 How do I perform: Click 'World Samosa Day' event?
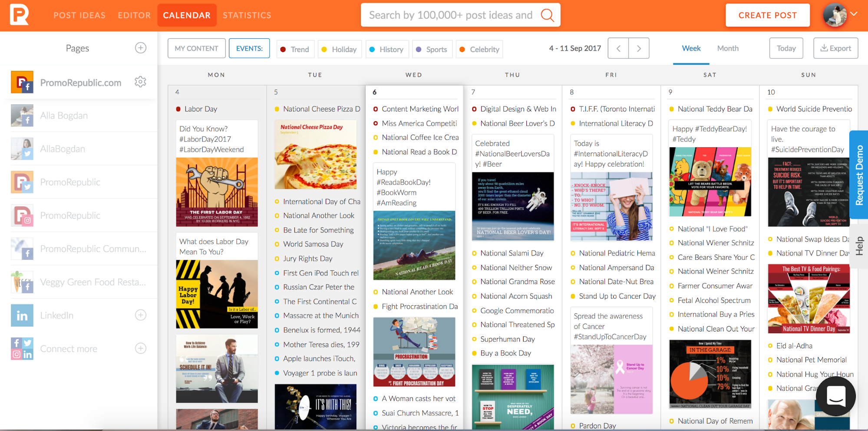point(313,244)
